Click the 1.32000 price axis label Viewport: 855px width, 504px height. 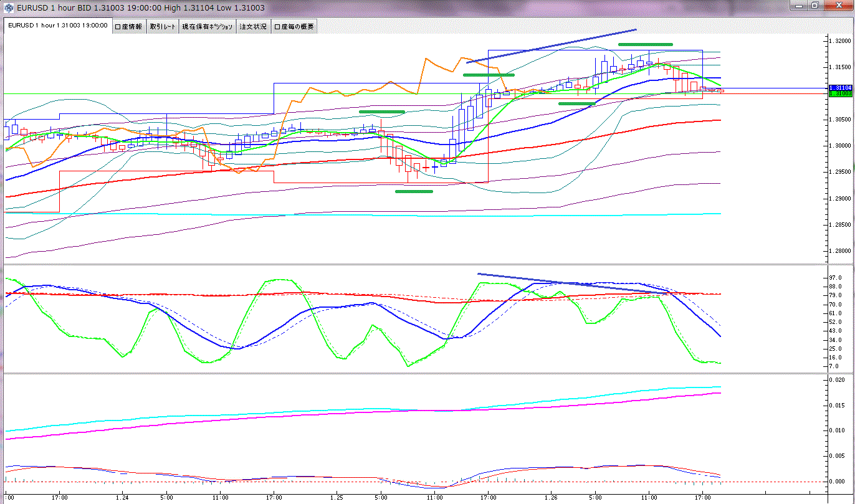[840, 40]
